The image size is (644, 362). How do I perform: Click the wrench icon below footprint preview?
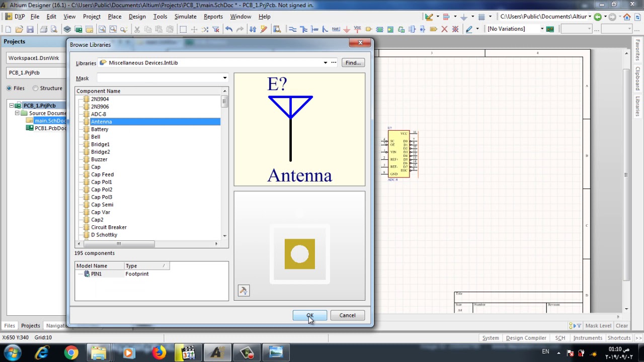point(244,291)
